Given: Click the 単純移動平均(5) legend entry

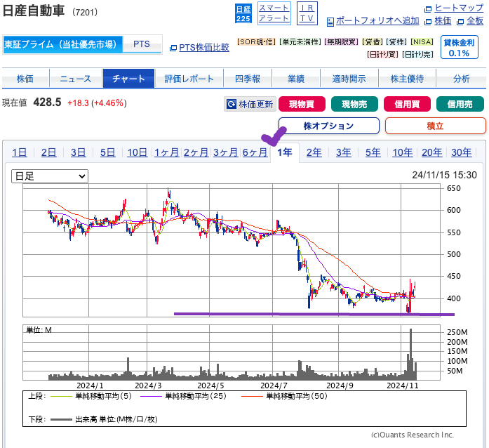Looking at the screenshot, I should pyautogui.click(x=91, y=396).
